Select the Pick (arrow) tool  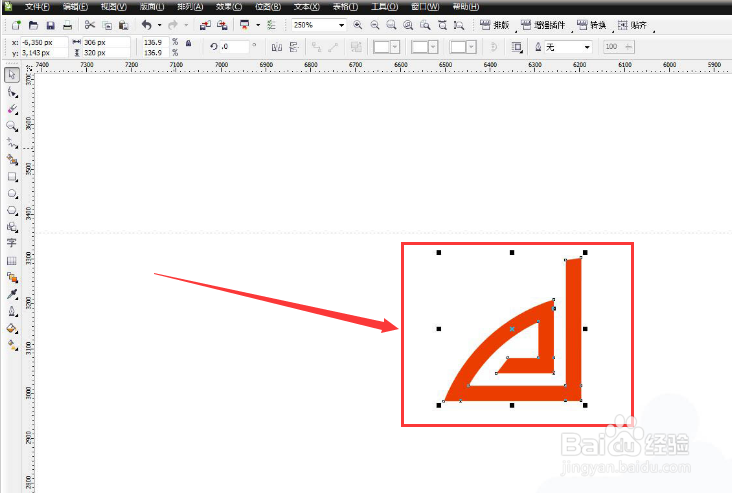(12, 75)
